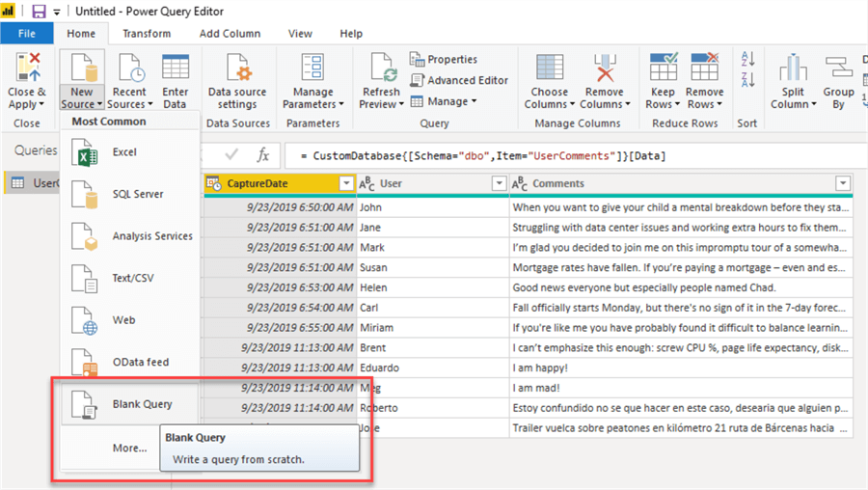Click the cell containing Brent
This screenshot has width=868, height=490.
click(433, 347)
